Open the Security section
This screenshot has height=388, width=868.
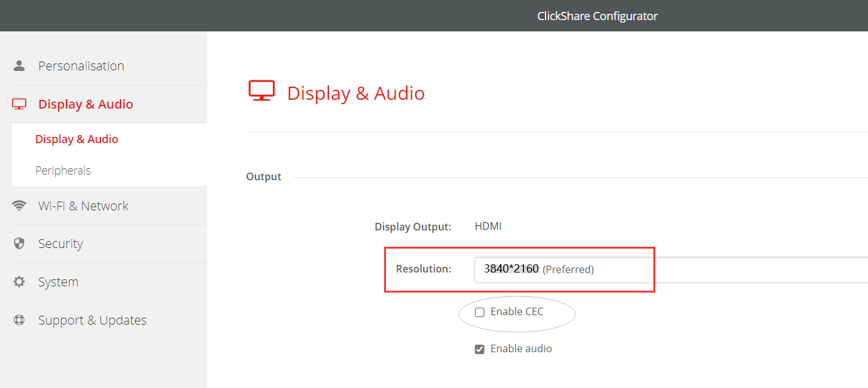(60, 244)
